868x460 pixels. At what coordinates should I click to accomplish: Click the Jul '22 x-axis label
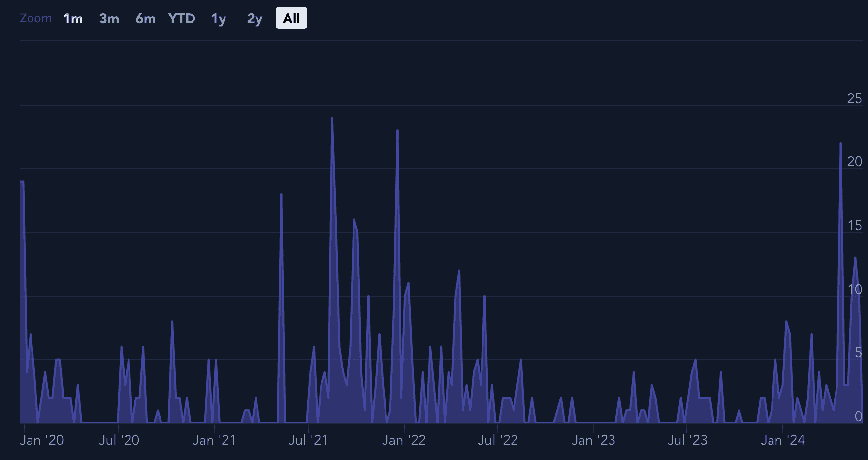click(498, 440)
